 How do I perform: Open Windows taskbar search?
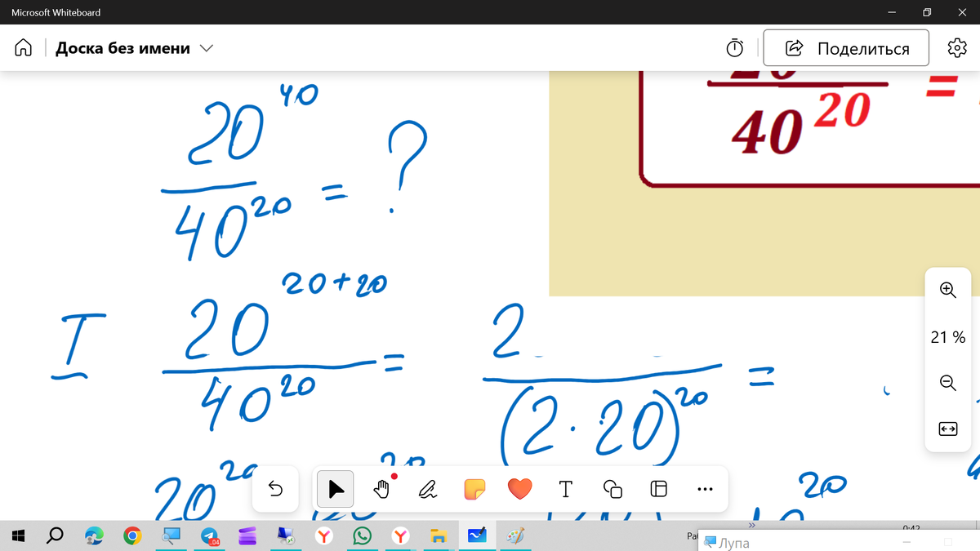[56, 536]
